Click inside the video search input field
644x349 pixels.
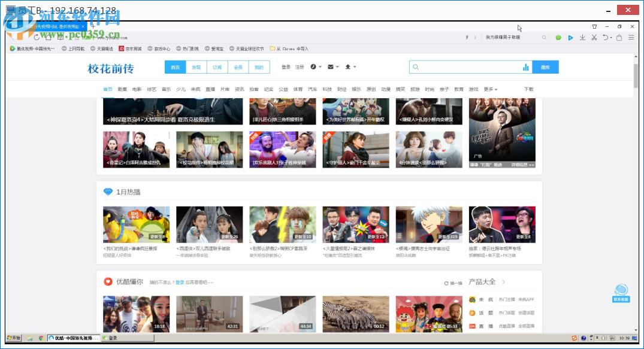(x=467, y=66)
